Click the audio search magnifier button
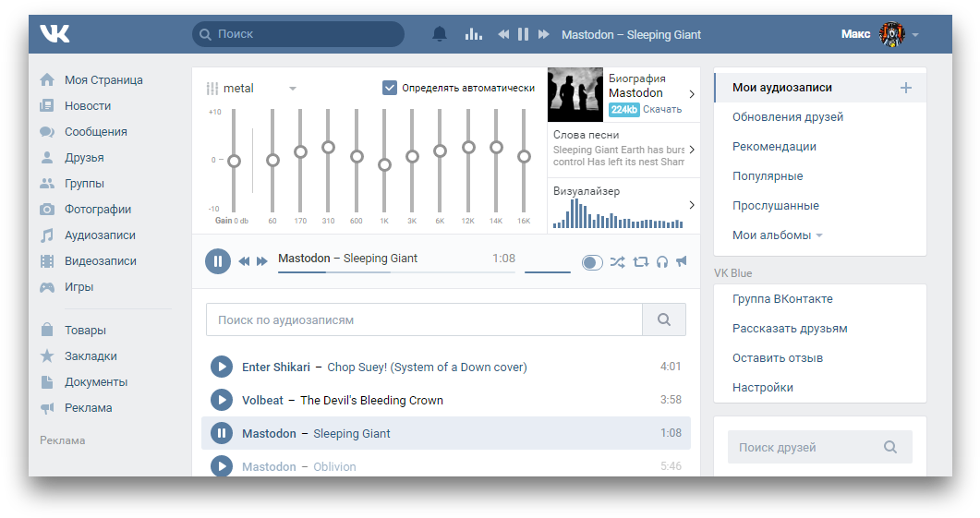 pyautogui.click(x=664, y=319)
